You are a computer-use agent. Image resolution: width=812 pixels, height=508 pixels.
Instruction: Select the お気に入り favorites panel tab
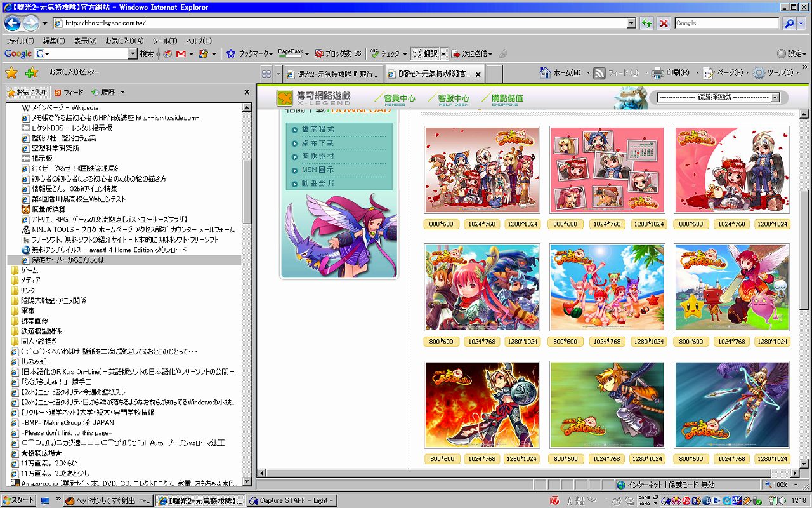pyautogui.click(x=27, y=92)
